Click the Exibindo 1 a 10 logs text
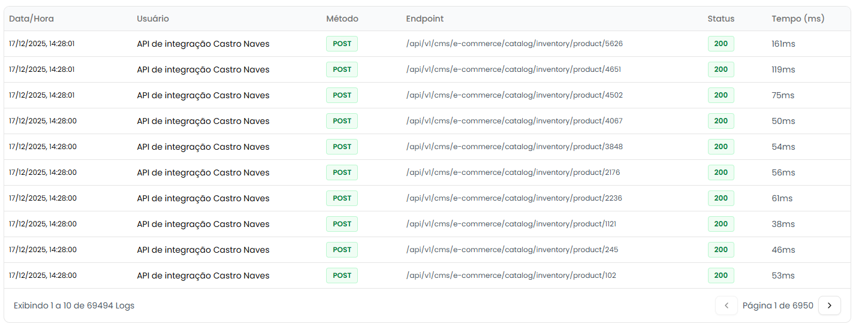Viewport: 868px width, 327px height. click(x=74, y=305)
